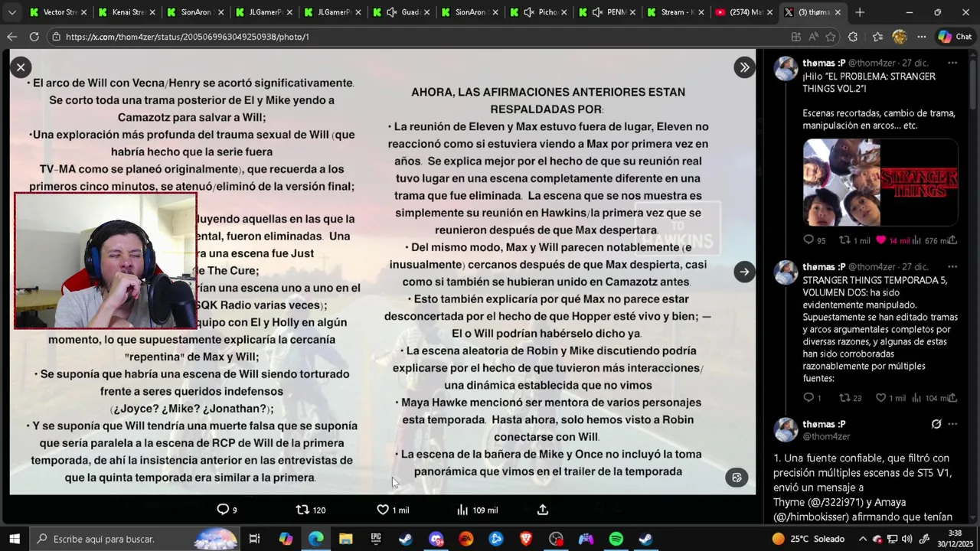Screen dimensions: 980x551
Task: Open the browser profile avatar menu
Action: click(900, 37)
